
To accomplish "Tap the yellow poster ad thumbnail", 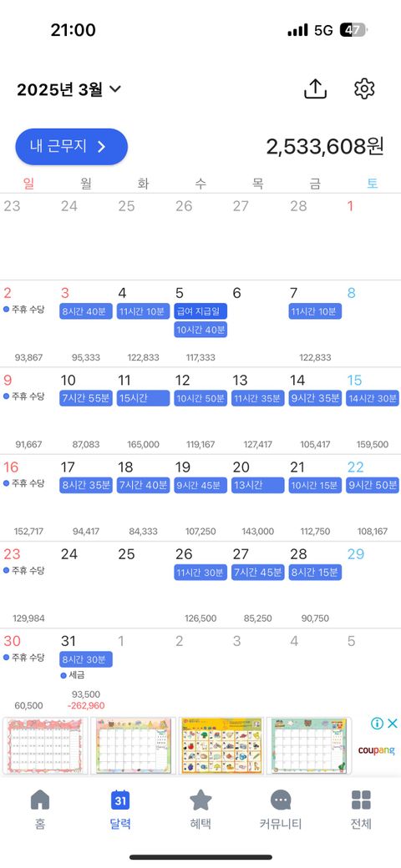I will [x=221, y=745].
